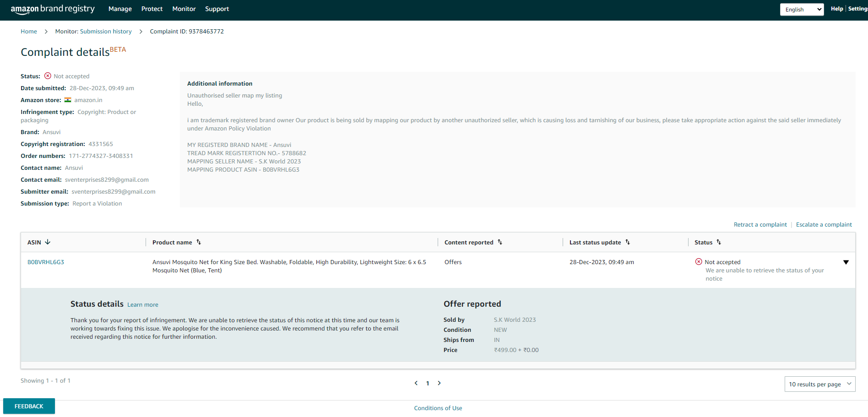Click the Showing 1 - 1 of 1 text

pyautogui.click(x=45, y=381)
